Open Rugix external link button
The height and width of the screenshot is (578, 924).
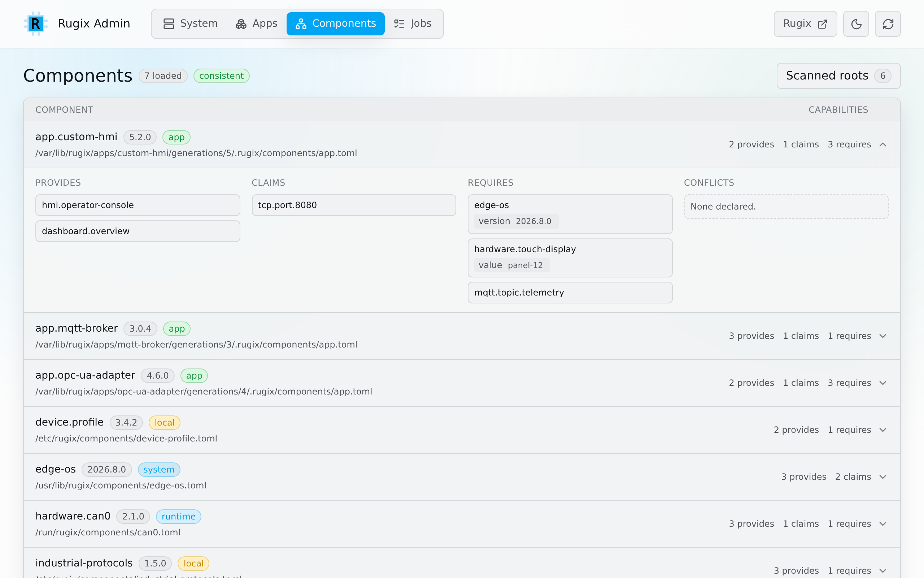click(805, 24)
